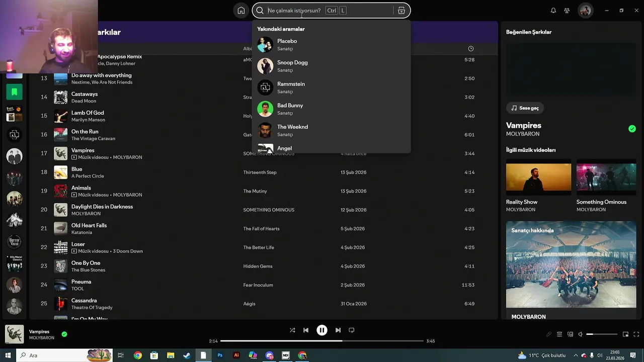Viewport: 644px width, 362px height.
Task: Select the song Lamb Of God
Action: click(x=264, y=116)
